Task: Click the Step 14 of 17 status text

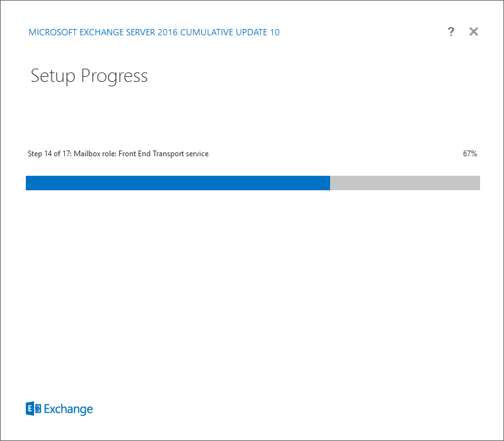Action: click(x=49, y=154)
